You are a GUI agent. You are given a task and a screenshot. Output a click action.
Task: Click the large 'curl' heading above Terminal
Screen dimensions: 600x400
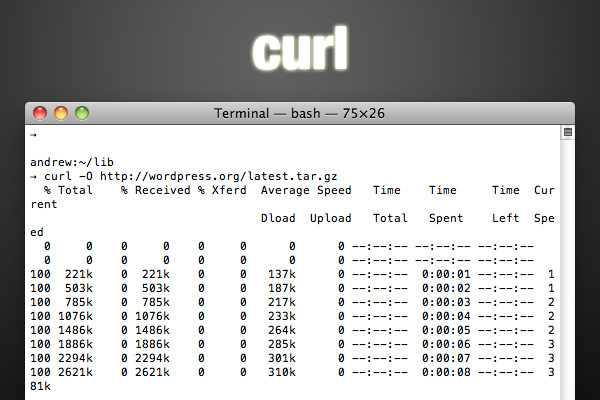coord(300,49)
